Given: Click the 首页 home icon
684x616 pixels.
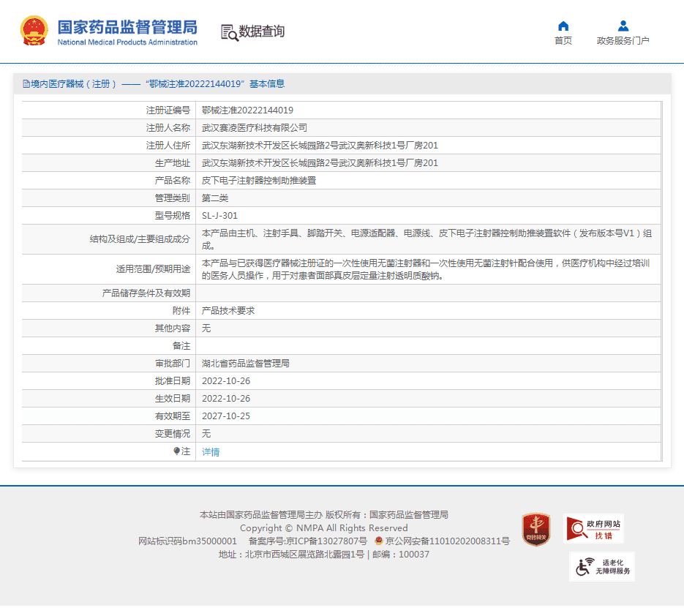Looking at the screenshot, I should pyautogui.click(x=563, y=26).
